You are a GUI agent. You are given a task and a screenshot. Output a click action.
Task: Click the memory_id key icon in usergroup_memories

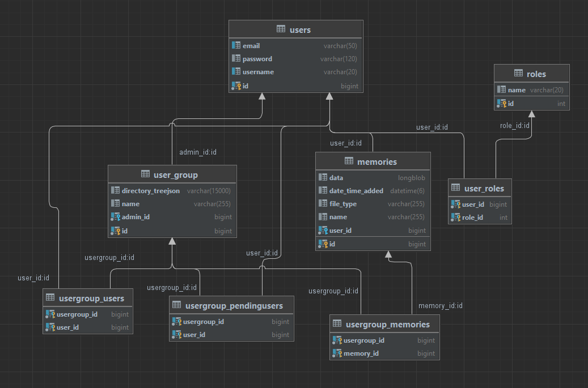tap(337, 353)
